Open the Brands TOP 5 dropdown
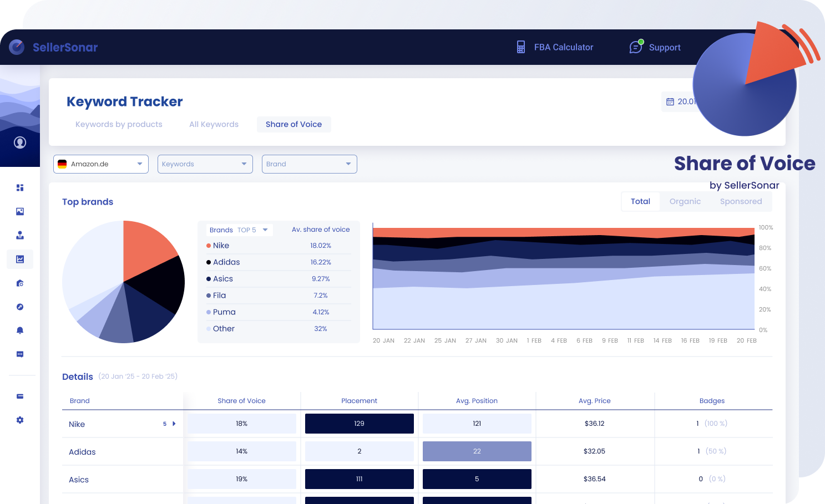Image resolution: width=825 pixels, height=504 pixels. click(x=239, y=230)
